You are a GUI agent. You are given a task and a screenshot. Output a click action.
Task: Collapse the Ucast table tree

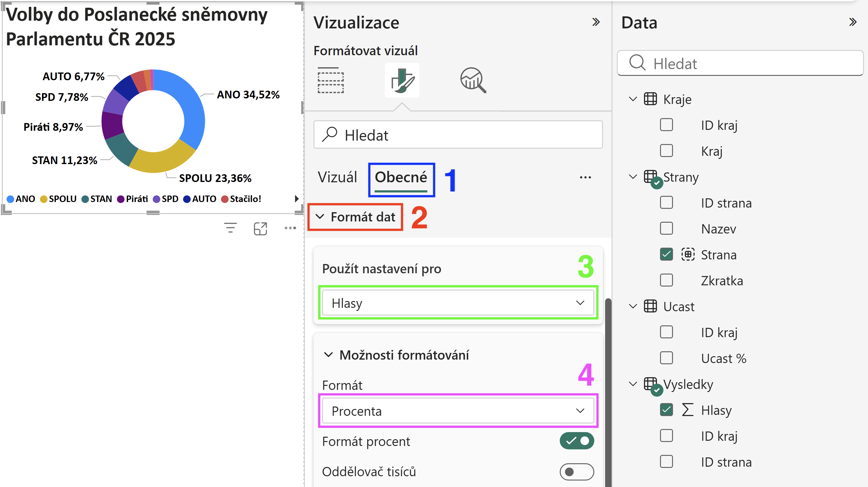point(633,306)
